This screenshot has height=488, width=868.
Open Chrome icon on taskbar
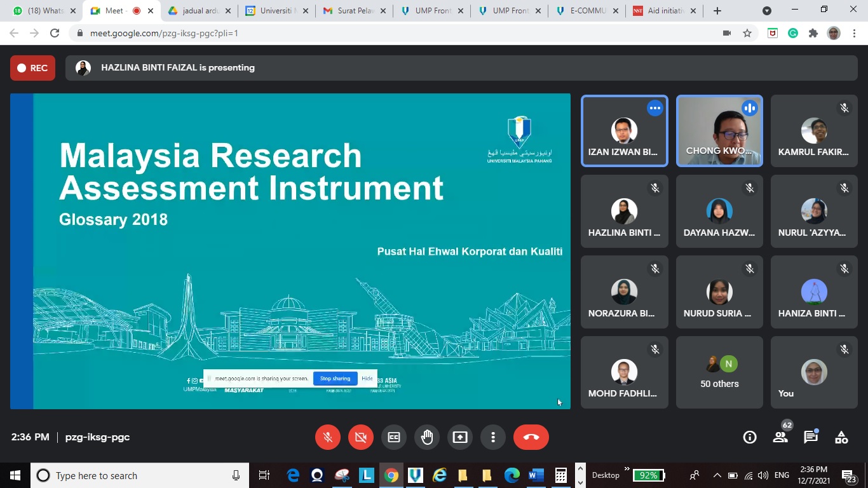(x=391, y=475)
